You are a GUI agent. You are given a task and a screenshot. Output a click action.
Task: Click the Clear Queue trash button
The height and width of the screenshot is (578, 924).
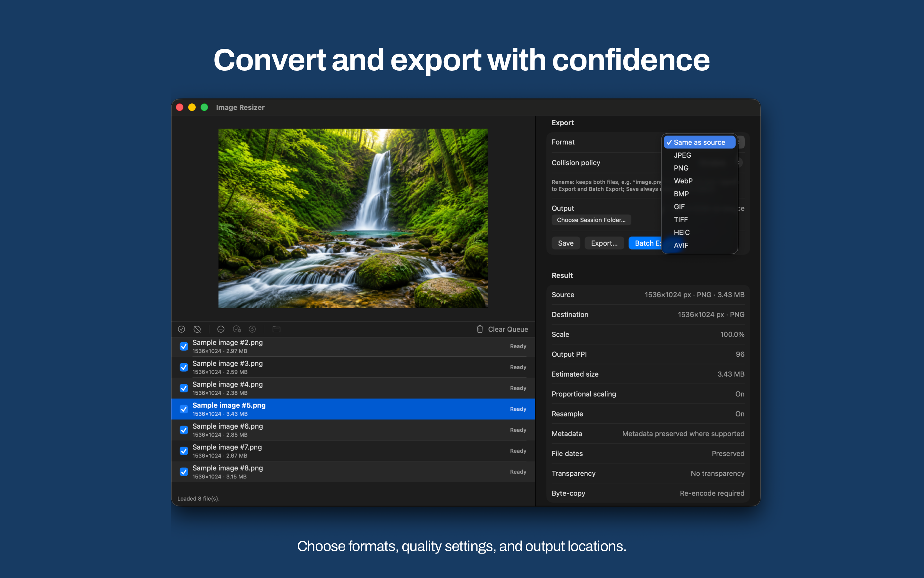point(502,329)
